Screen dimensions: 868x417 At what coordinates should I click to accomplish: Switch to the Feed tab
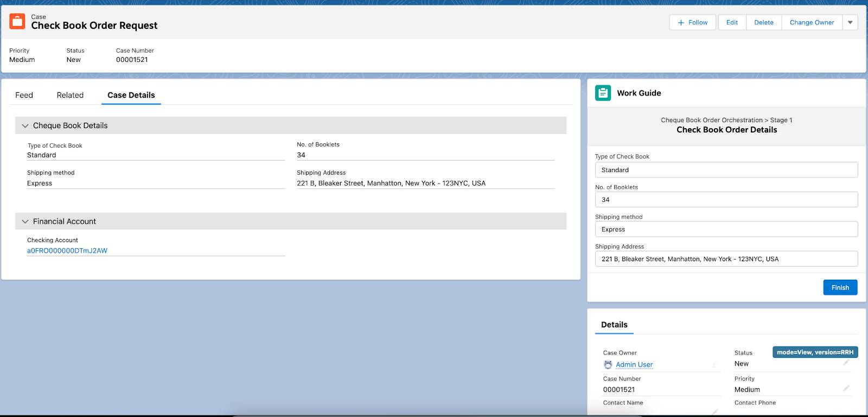24,95
